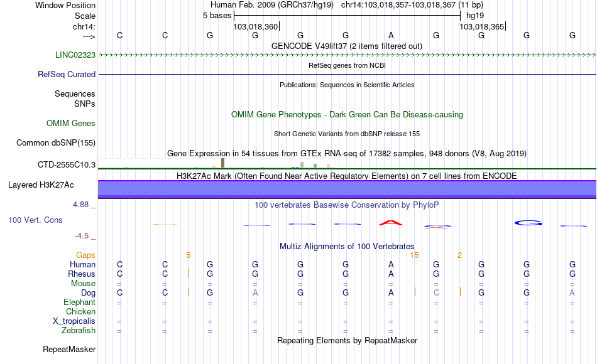Click the gap count 5 in Gaps row

point(188,255)
